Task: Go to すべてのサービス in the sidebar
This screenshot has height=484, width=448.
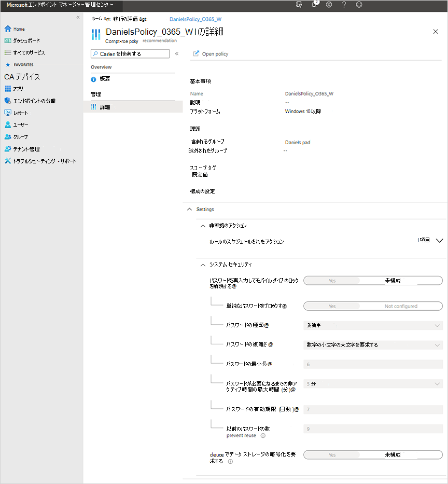Action: pos(29,53)
